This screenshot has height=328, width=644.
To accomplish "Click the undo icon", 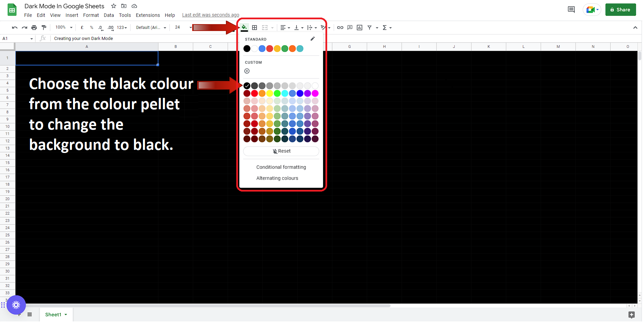I will pos(14,27).
